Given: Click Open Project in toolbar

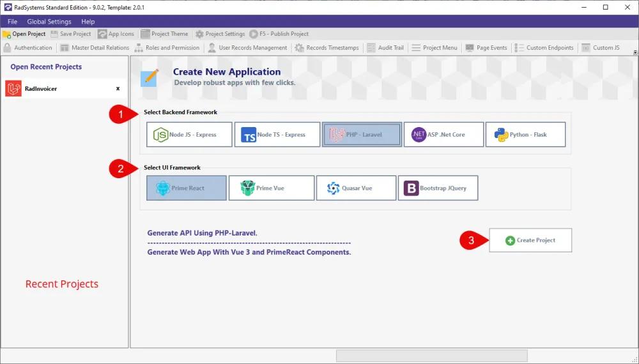Looking at the screenshot, I should [24, 34].
